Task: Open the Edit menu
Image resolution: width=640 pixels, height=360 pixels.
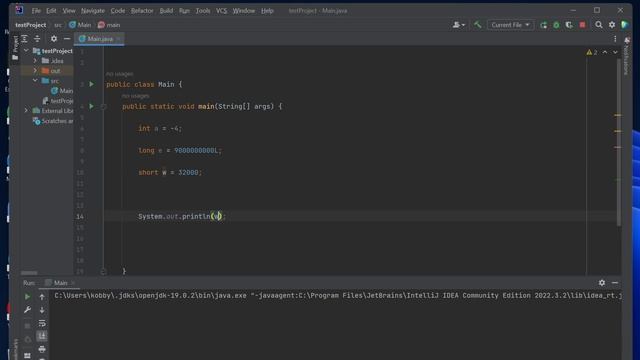Action: pyautogui.click(x=51, y=11)
